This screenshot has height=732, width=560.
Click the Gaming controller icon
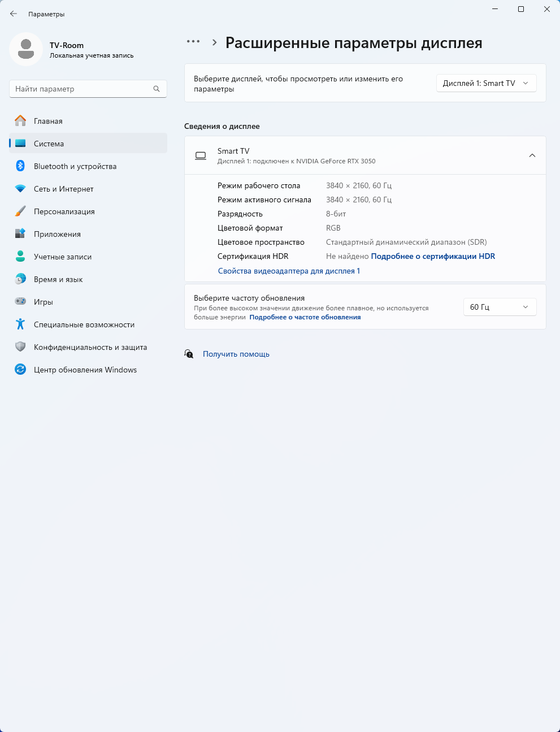click(x=20, y=301)
